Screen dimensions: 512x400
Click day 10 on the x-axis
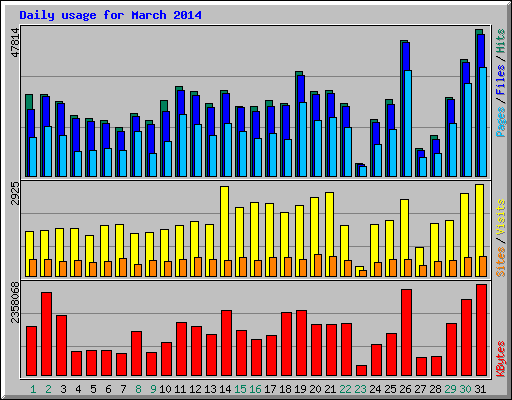pyautogui.click(x=165, y=389)
